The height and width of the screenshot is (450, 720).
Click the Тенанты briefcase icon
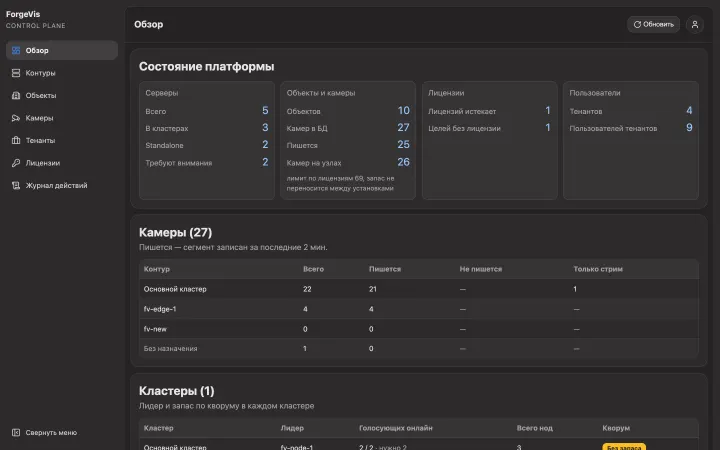[x=16, y=141]
